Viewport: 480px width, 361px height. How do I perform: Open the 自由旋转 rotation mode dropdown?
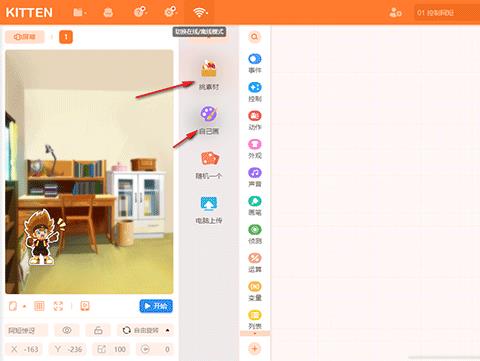pos(145,330)
